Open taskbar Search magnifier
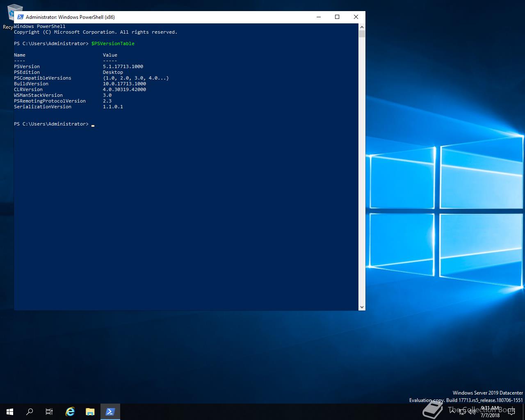The width and height of the screenshot is (525, 420). pos(30,412)
